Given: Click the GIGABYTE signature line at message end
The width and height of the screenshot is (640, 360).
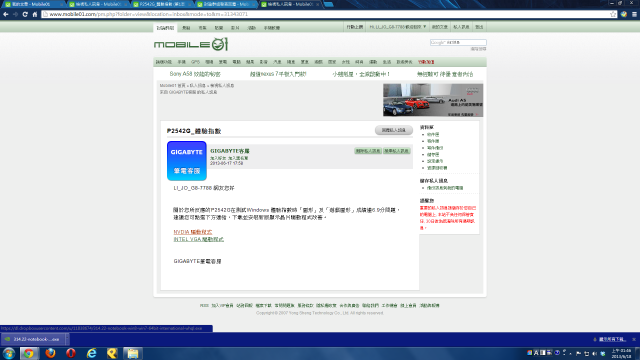Looking at the screenshot, I should (197, 261).
